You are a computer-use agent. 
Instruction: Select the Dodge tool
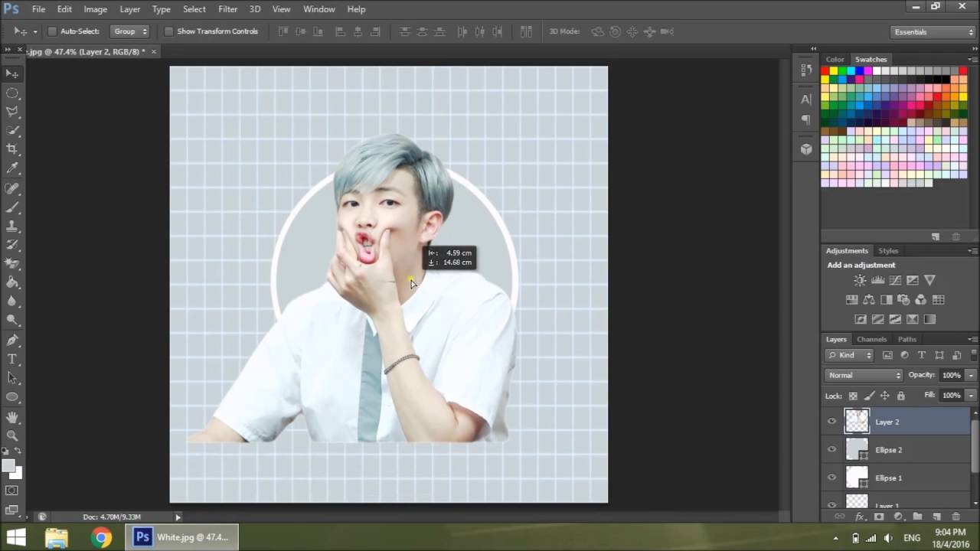[12, 321]
